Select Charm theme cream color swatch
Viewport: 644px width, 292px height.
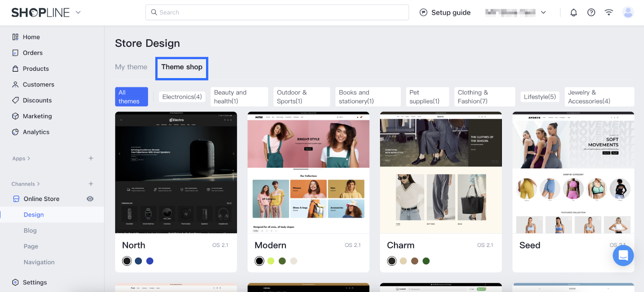click(x=403, y=261)
